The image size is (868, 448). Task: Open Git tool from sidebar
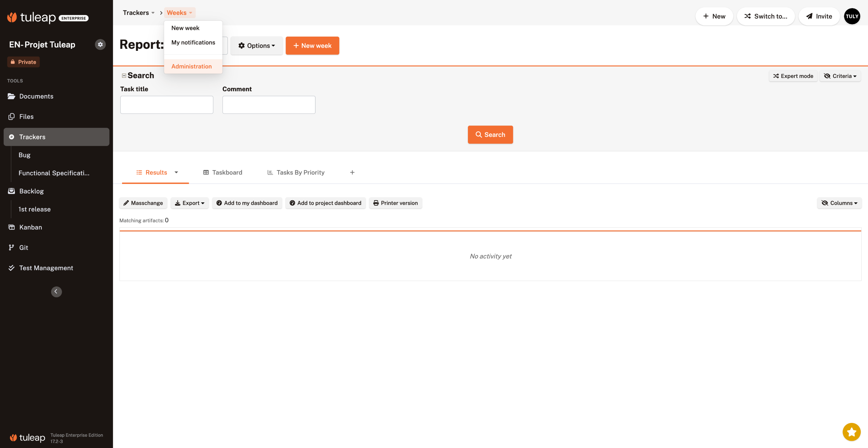(x=23, y=247)
